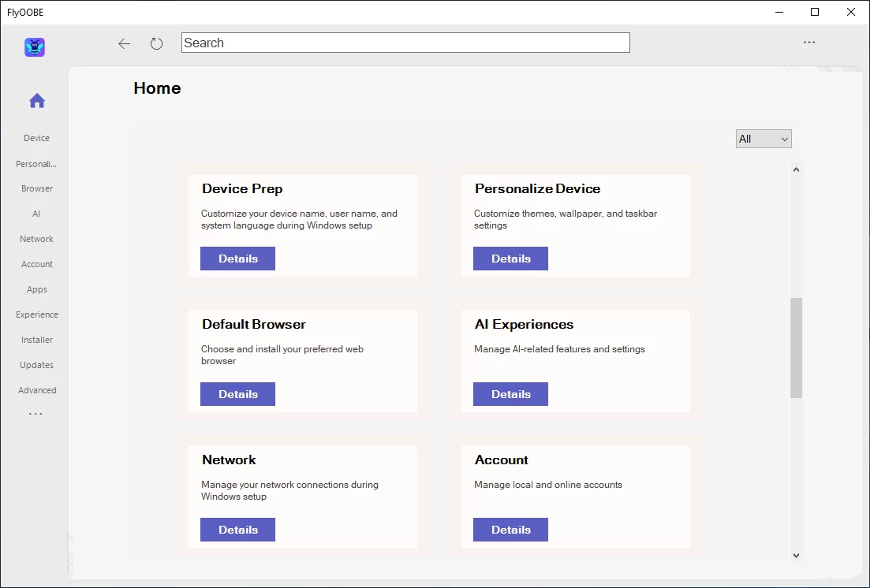Click the FlyOOBE app logo icon
This screenshot has width=870, height=588.
(35, 47)
